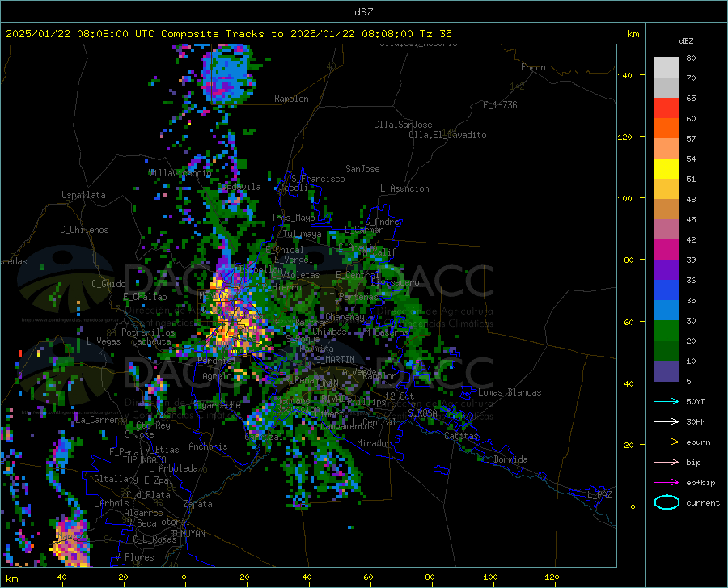The image size is (728, 588).
Task: Click the 'Cacheuta' map label
Action: click(151, 341)
